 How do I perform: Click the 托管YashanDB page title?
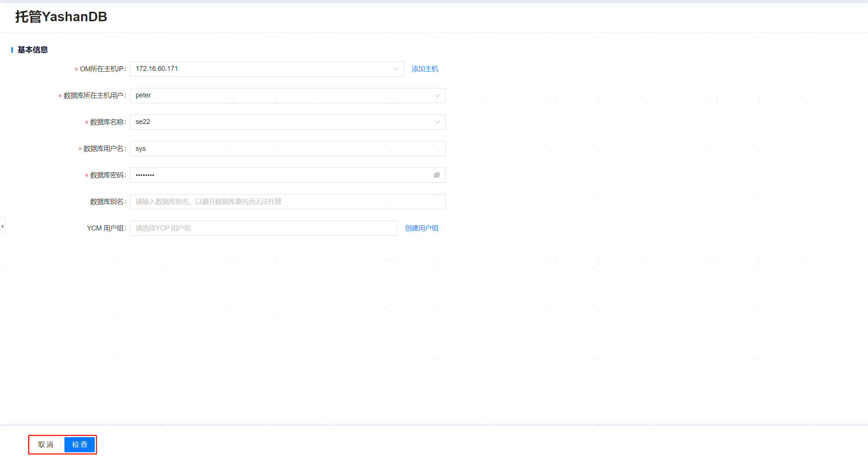tap(61, 17)
